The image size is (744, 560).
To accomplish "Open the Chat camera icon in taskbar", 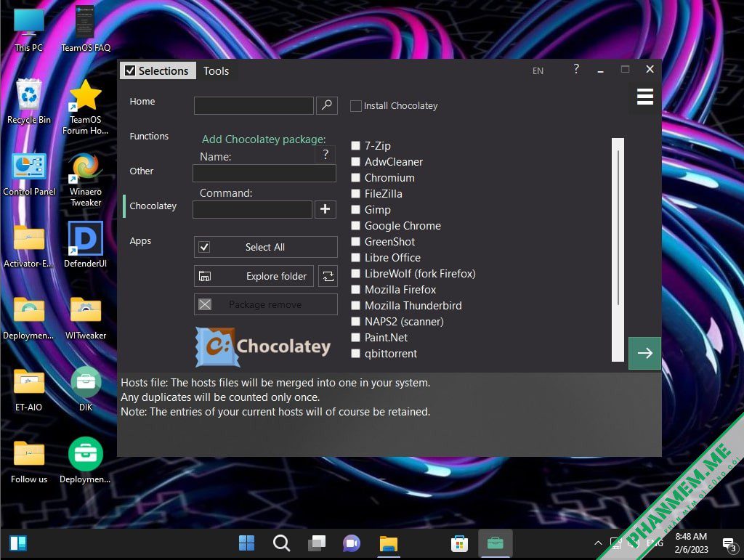I will [x=352, y=543].
